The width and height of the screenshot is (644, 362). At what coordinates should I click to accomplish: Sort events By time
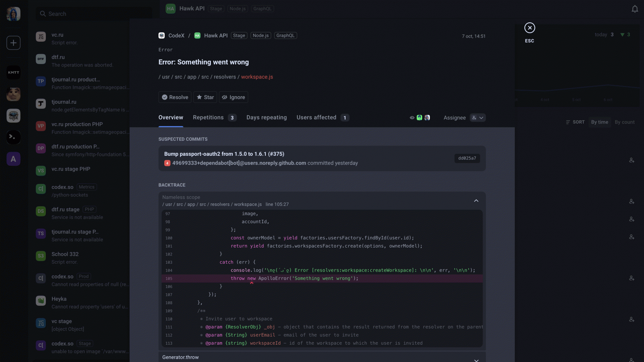(599, 122)
